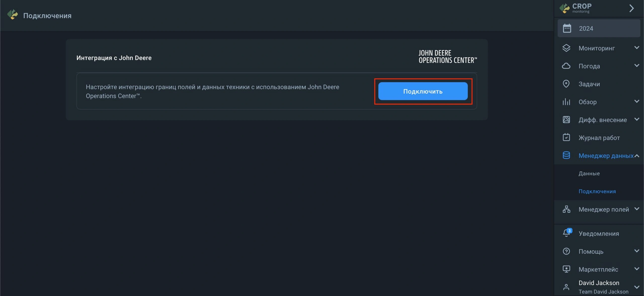644x296 pixels.
Task: Expand the Погода submenu chevron
Action: (637, 65)
